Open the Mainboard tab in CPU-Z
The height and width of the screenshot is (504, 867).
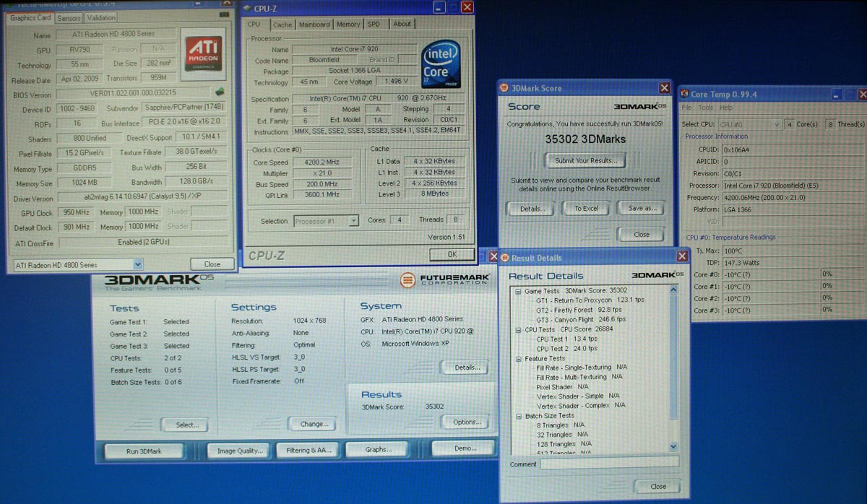tap(314, 25)
